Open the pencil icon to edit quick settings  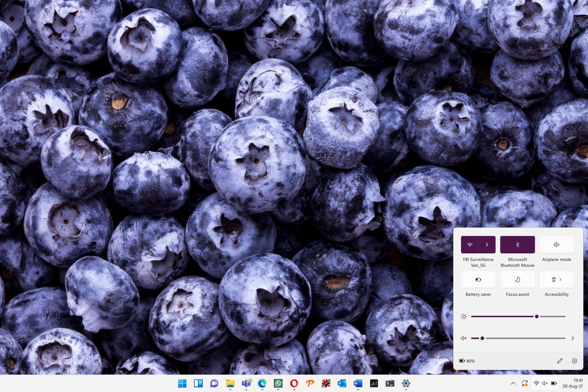coord(560,361)
